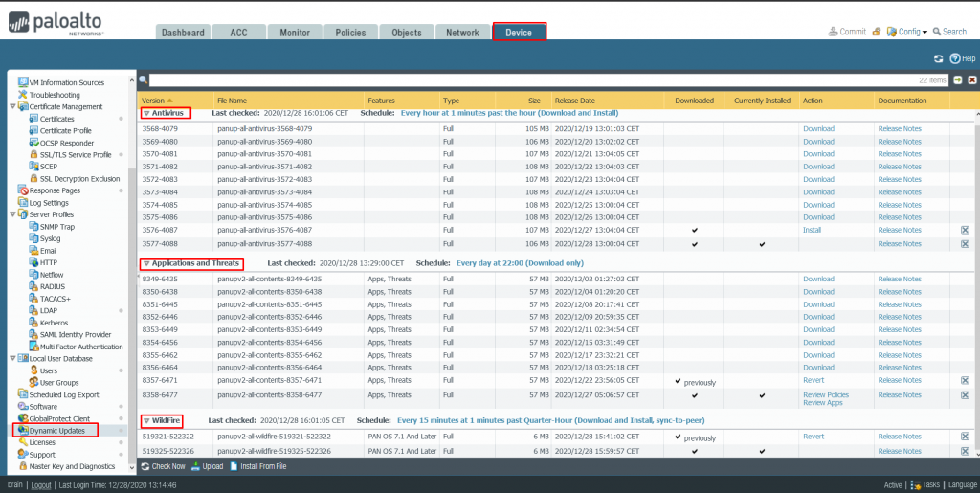Open Applications and Threats schedule link
The height and width of the screenshot is (493, 980).
click(x=520, y=263)
